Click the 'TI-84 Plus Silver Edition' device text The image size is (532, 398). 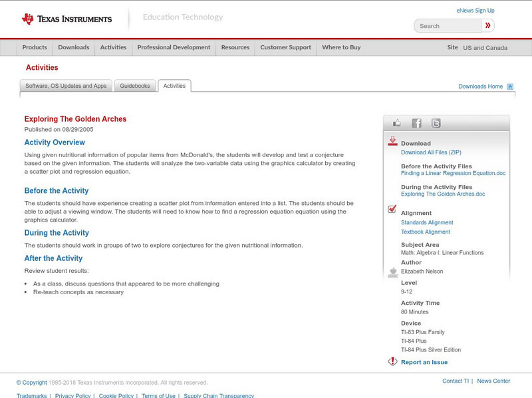click(x=431, y=350)
